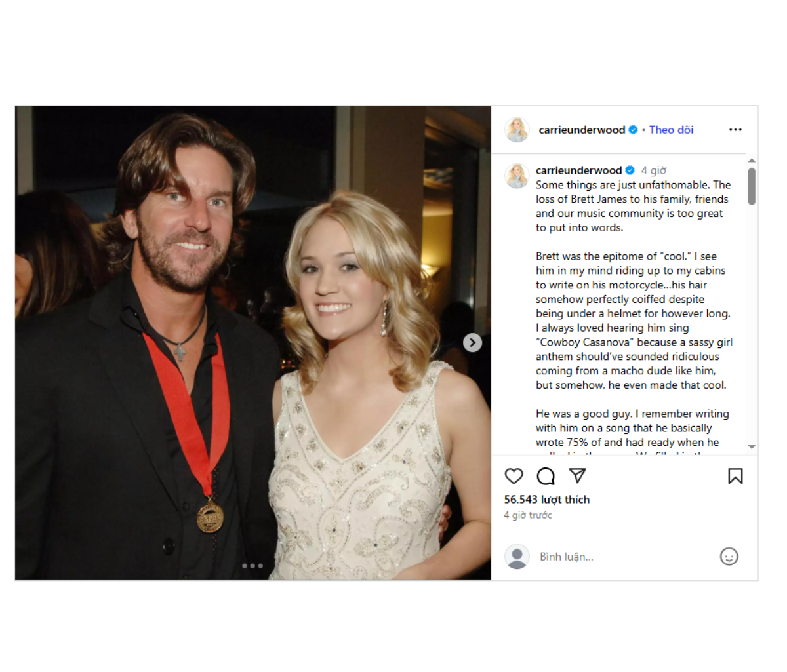Screen dimensions: 787x672
Task: Click the 4 giờ trước timestamp
Action: click(528, 515)
